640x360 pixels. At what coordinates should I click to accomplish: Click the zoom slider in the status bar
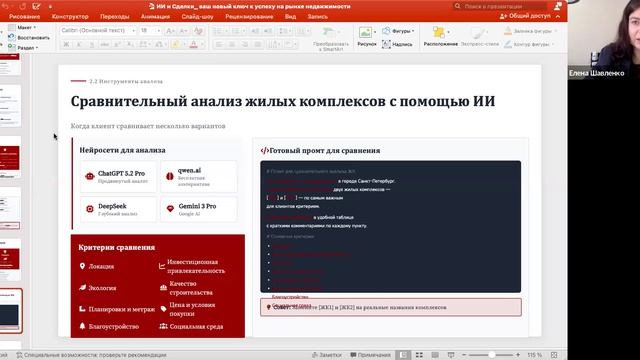491,355
